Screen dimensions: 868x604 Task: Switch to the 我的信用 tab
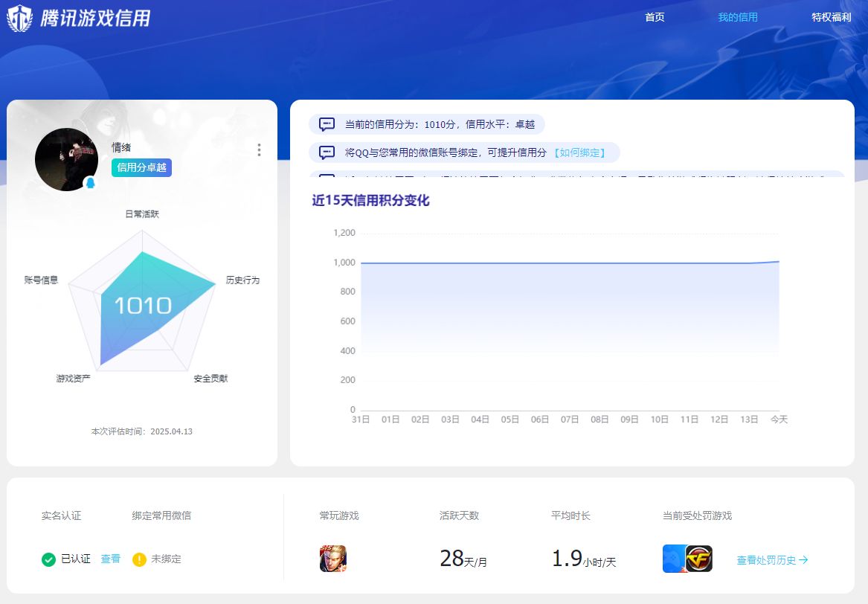pyautogui.click(x=738, y=17)
